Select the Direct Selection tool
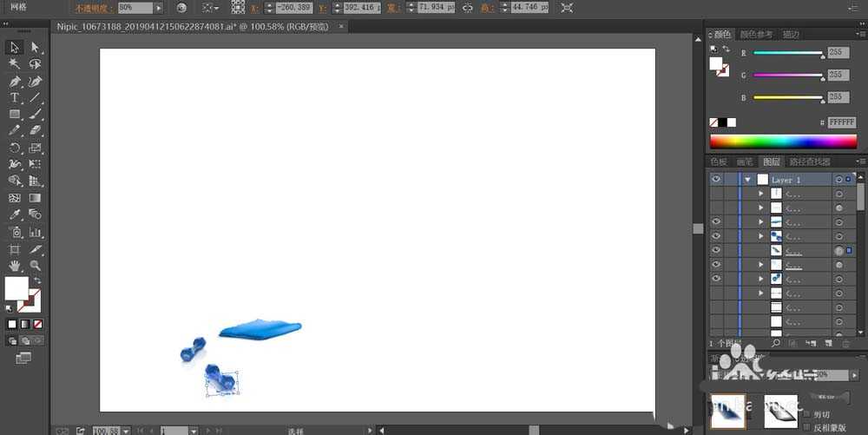The height and width of the screenshot is (435, 868). (x=36, y=47)
